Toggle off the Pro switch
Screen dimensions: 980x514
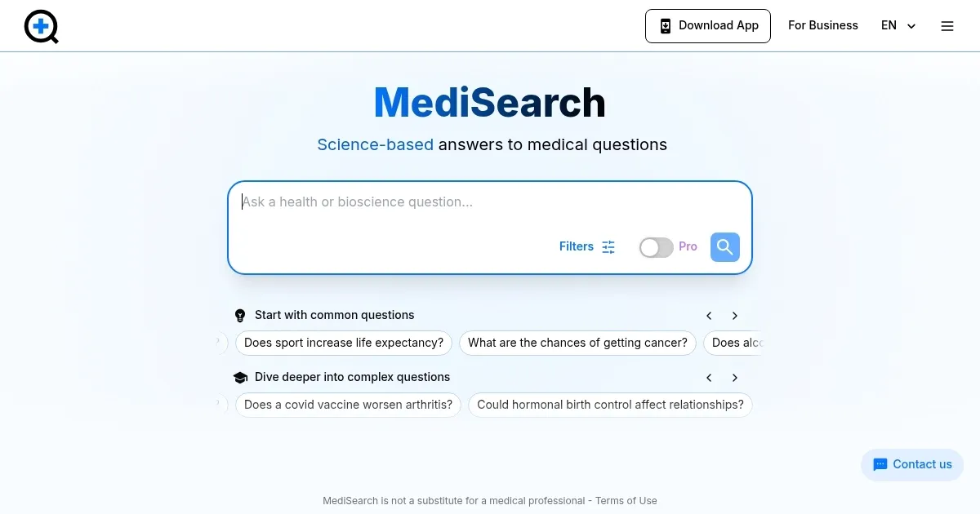pos(656,246)
